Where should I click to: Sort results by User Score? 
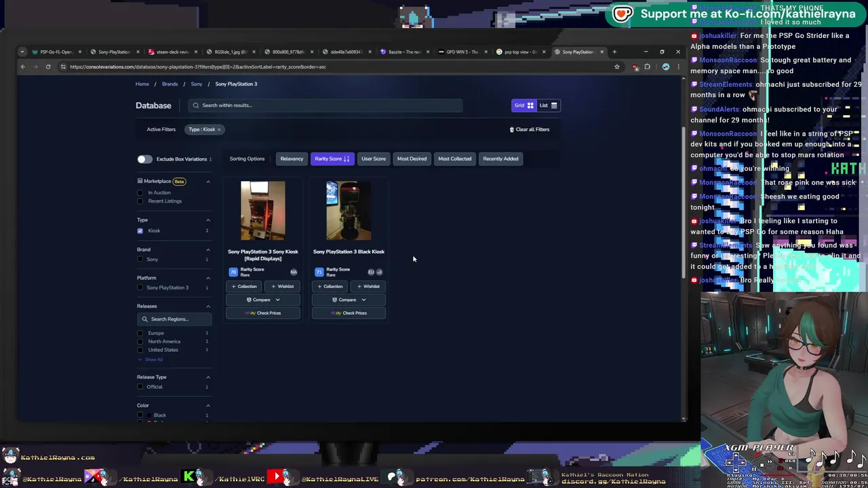click(374, 159)
